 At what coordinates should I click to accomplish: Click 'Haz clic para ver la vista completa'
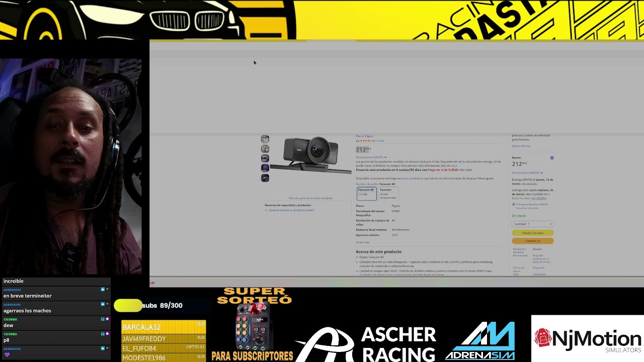pos(310,198)
